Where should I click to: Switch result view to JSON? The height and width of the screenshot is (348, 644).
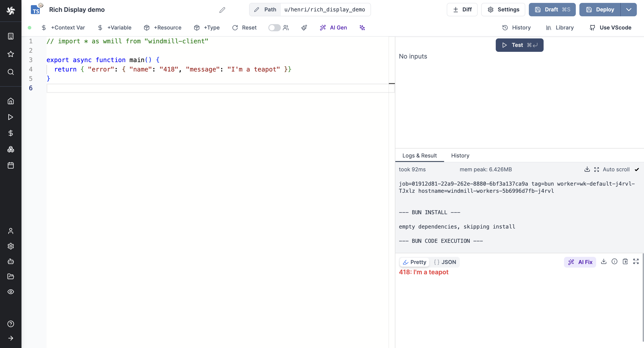click(445, 262)
